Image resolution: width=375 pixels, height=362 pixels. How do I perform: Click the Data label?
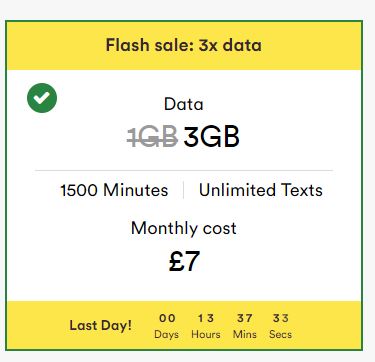(184, 104)
